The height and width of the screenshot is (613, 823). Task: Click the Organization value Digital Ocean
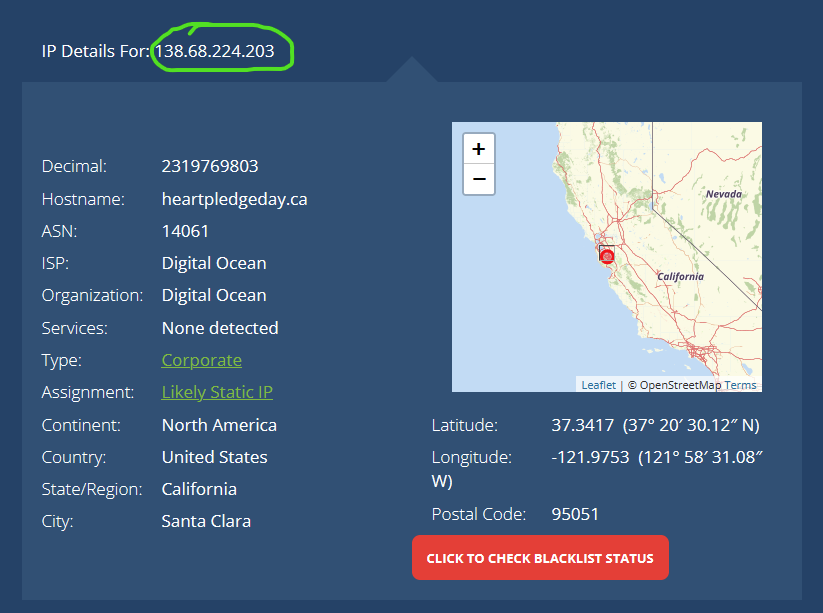(214, 295)
